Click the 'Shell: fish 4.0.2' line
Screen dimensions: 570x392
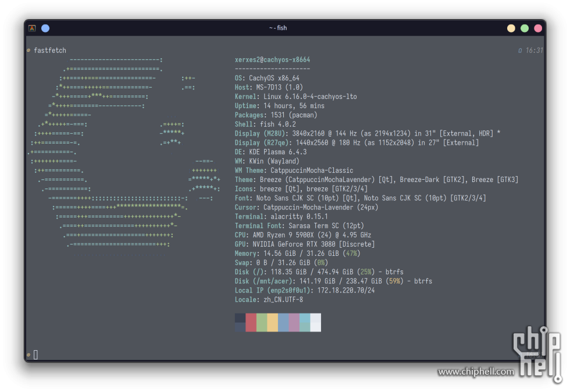265,124
